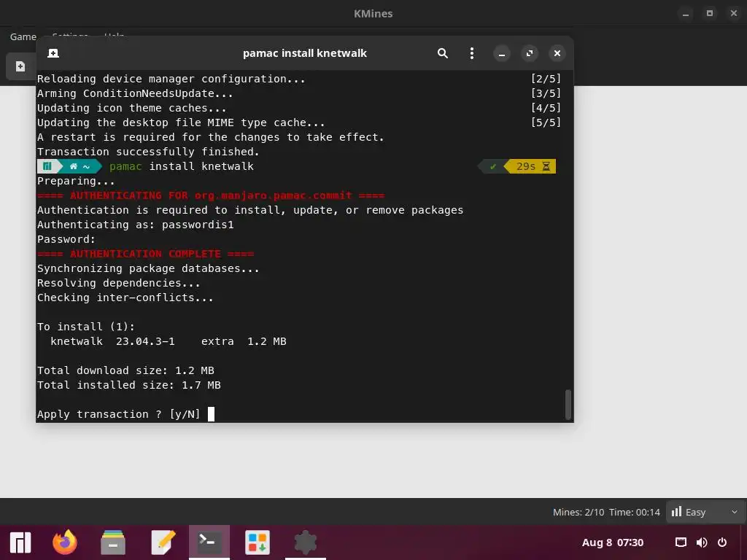The width and height of the screenshot is (747, 560).
Task: Click "Authenticating as: passwordis1" text
Action: tap(135, 225)
